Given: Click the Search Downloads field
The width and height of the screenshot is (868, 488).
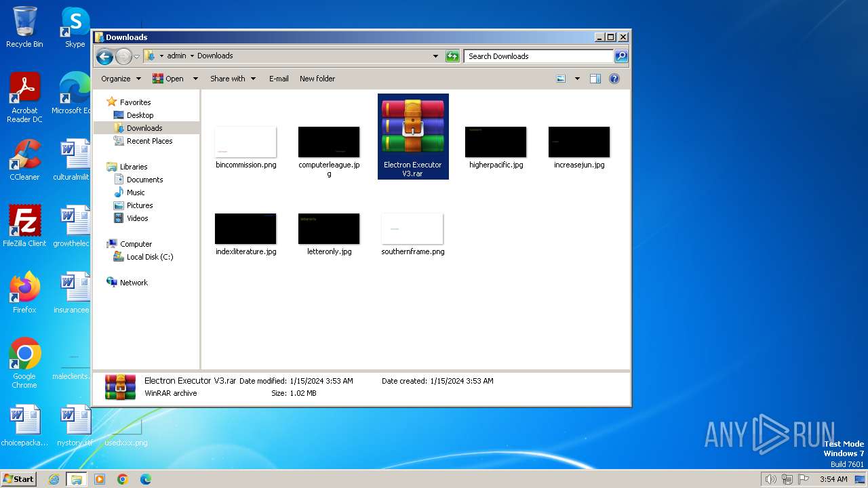Looking at the screenshot, I should point(539,56).
